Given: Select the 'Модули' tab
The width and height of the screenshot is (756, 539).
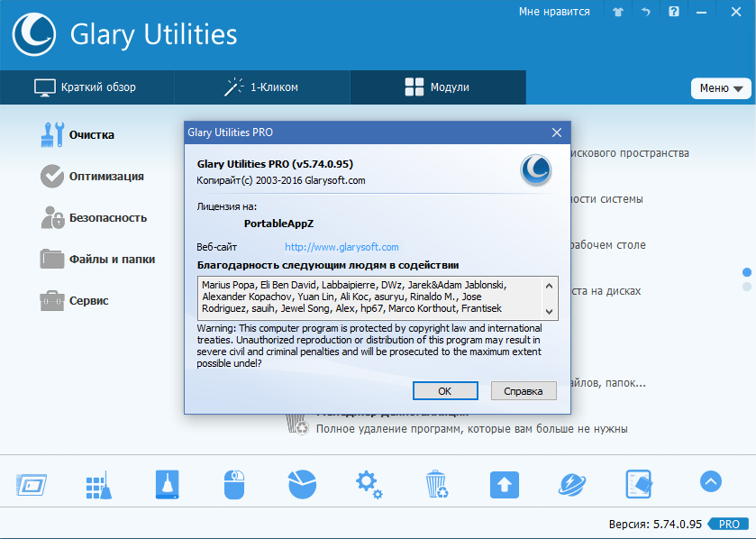Looking at the screenshot, I should 438,87.
